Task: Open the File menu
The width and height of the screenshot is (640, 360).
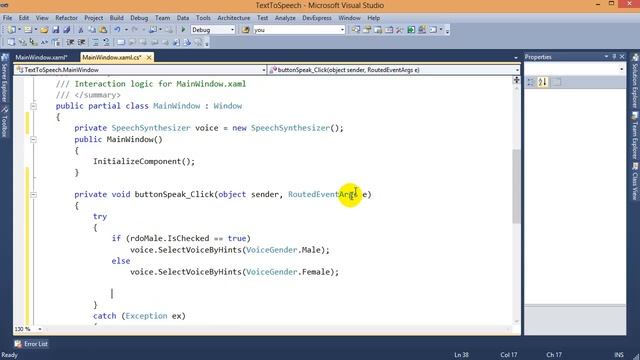Action: click(7, 18)
